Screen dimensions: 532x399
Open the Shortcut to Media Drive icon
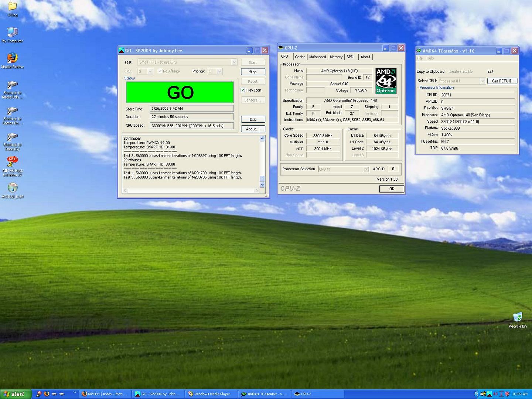pos(12,89)
